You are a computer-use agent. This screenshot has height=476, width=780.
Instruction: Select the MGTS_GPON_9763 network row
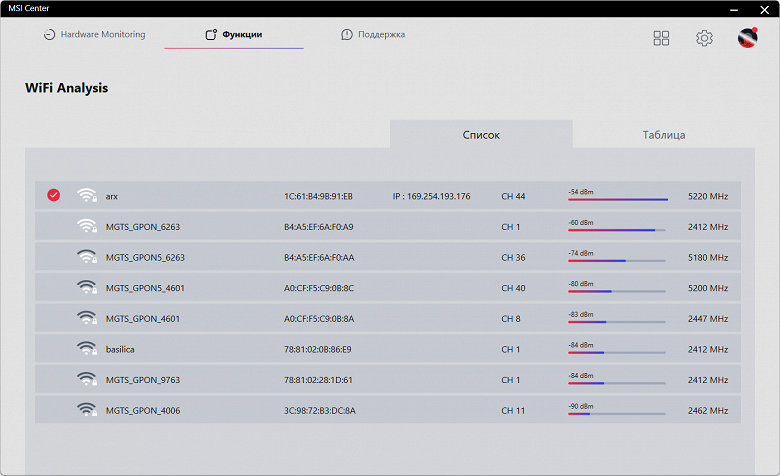pos(388,380)
